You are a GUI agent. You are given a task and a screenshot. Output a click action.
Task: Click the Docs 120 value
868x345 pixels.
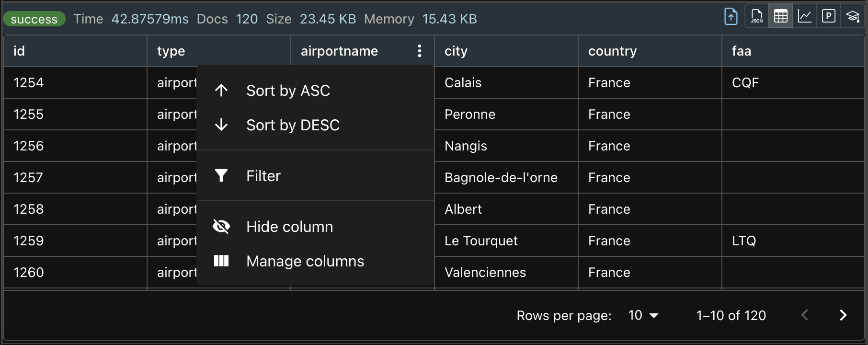(247, 19)
